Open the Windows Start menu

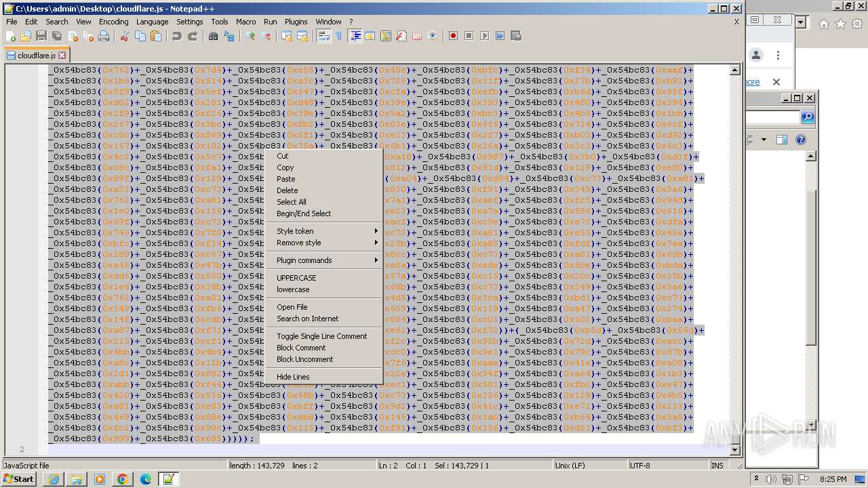point(18,479)
